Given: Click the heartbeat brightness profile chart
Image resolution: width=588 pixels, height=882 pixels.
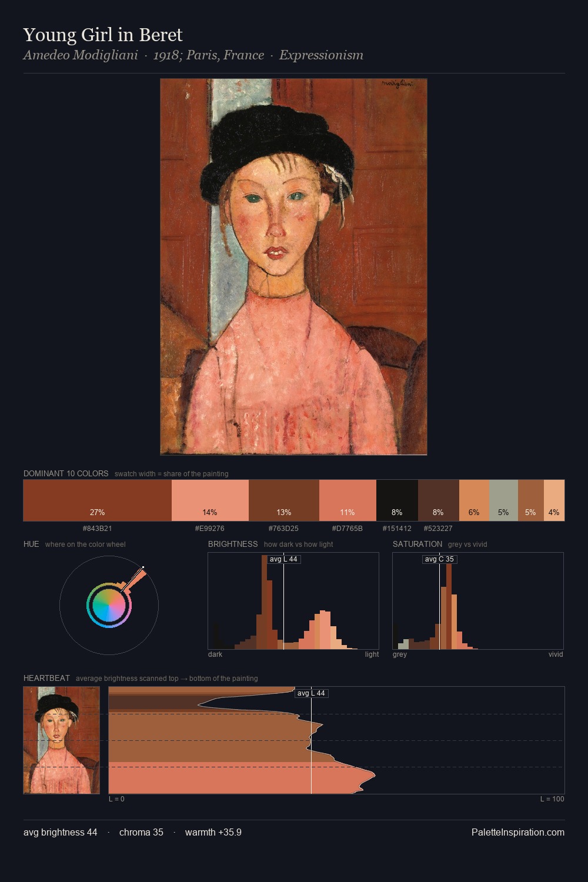Looking at the screenshot, I should [336, 740].
